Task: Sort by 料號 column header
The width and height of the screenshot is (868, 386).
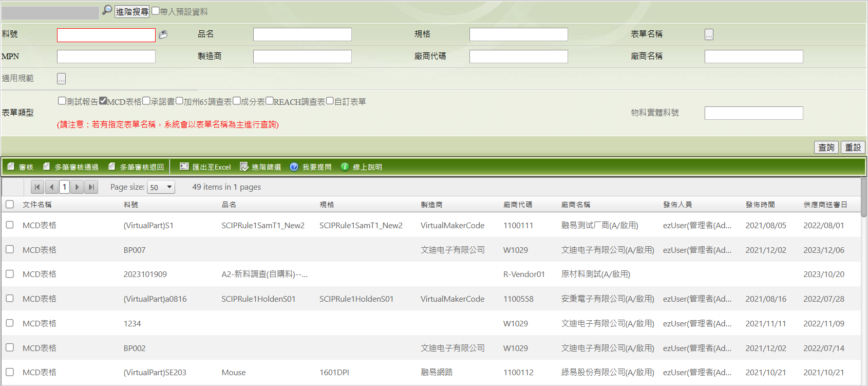Action: [131, 205]
